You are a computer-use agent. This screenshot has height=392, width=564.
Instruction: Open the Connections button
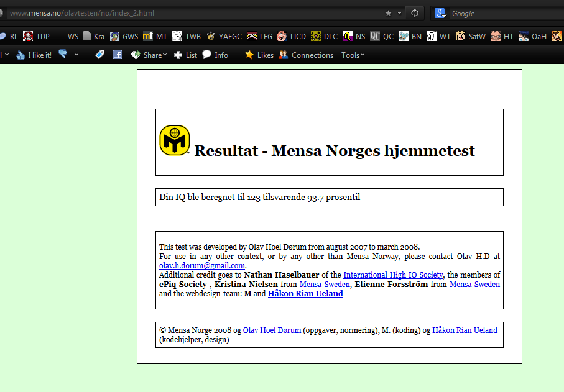306,55
